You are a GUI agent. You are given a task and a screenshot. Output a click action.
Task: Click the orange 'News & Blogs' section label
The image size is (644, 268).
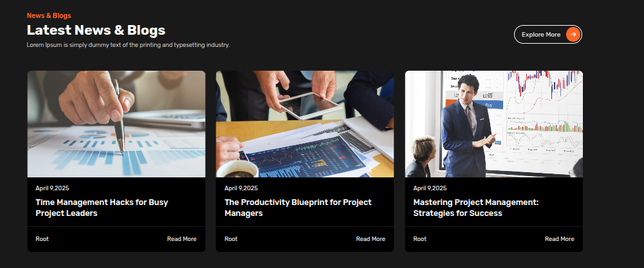(49, 15)
